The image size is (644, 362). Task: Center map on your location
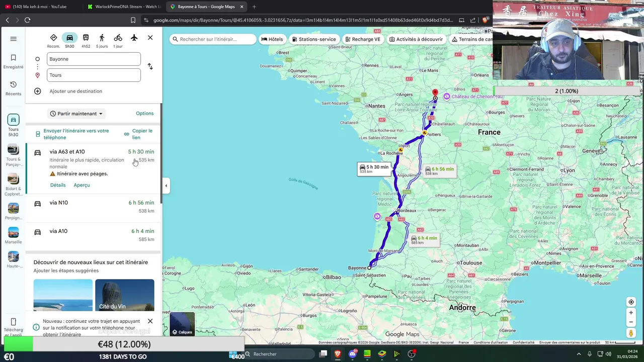(631, 302)
